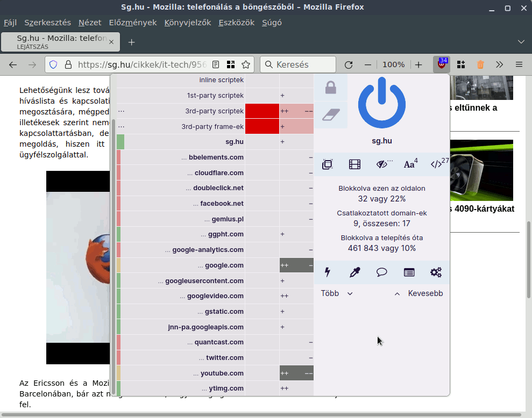Toggle reader view icon

tap(216, 65)
